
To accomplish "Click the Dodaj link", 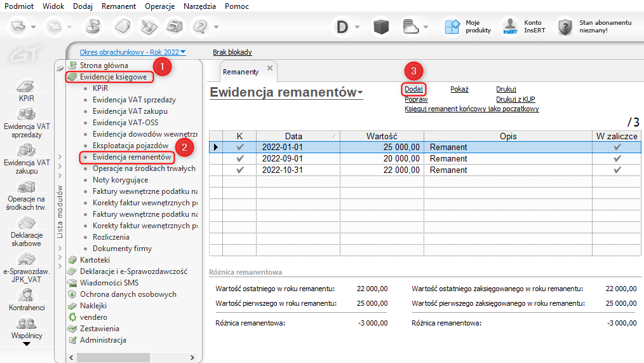I will coord(413,89).
